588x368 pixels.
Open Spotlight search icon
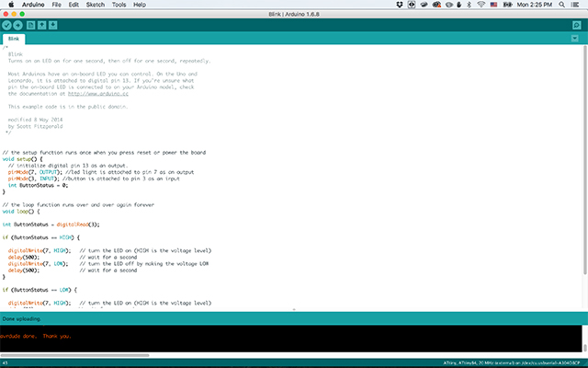coord(561,5)
